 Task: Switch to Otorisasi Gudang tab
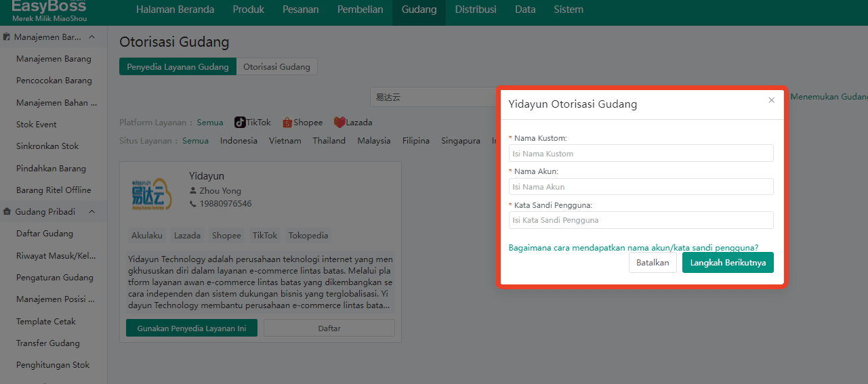(276, 66)
